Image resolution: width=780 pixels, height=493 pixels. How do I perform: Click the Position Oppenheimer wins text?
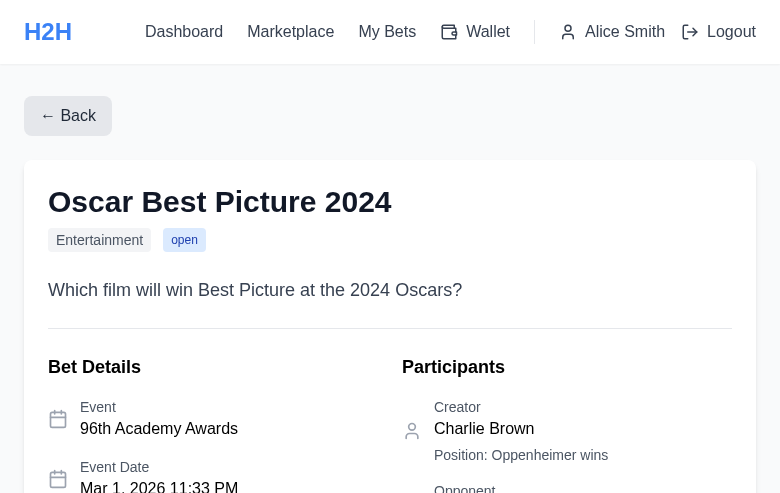click(520, 455)
